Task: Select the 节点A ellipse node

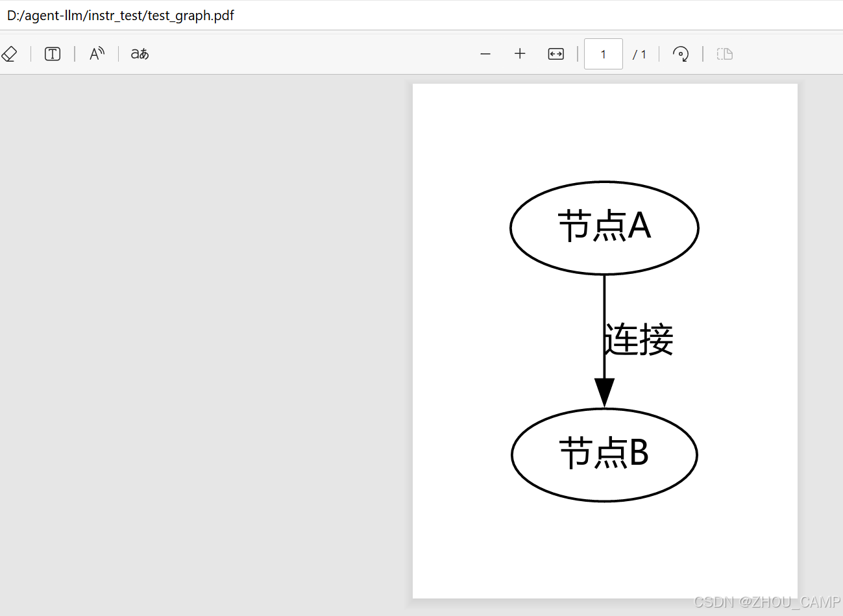Action: 604,227
